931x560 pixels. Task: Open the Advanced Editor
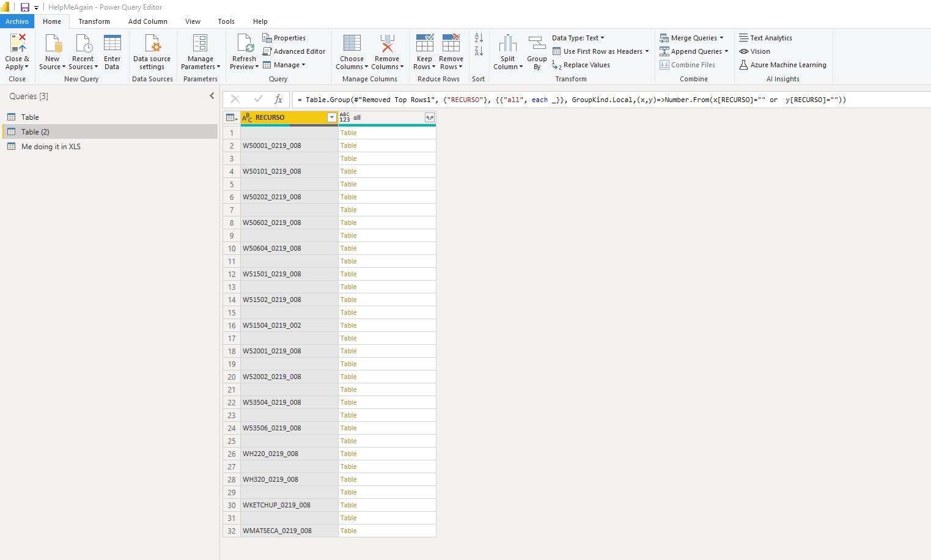pos(294,51)
